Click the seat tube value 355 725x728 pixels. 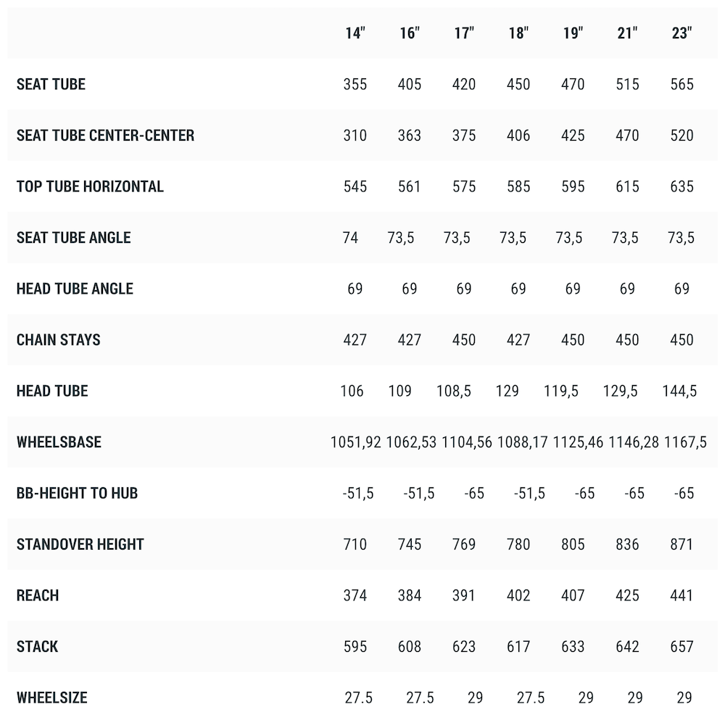[x=355, y=84]
